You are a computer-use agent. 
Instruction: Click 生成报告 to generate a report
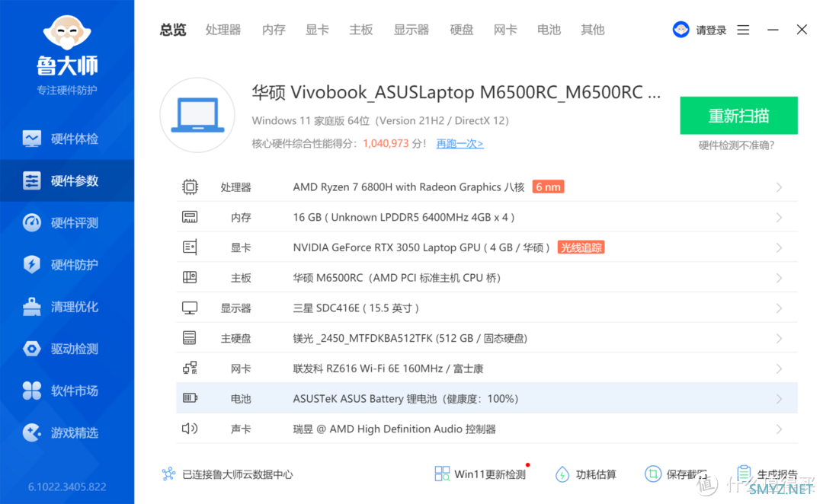coord(767,474)
